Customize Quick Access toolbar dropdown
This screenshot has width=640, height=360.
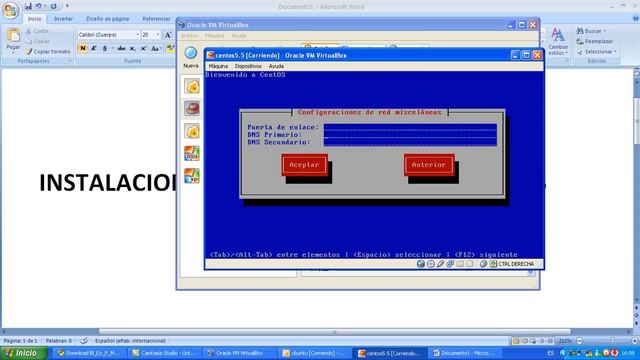point(67,6)
